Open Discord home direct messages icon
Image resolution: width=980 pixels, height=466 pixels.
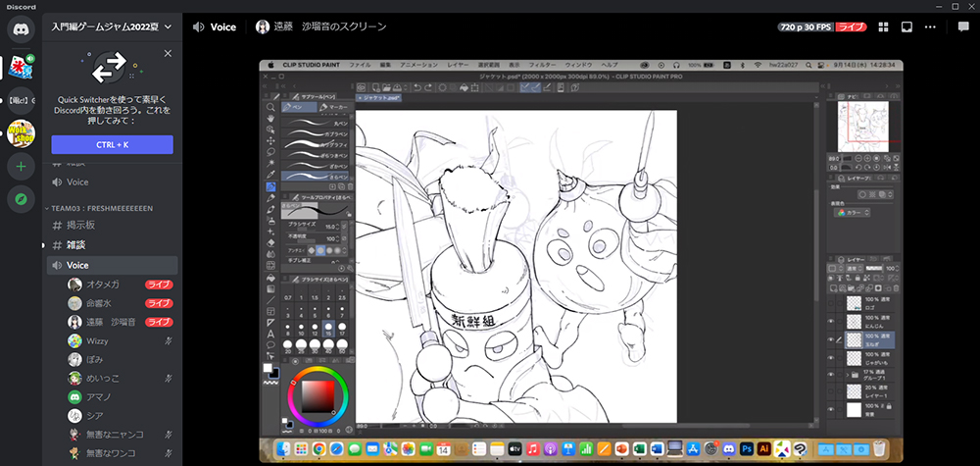pyautogui.click(x=21, y=29)
